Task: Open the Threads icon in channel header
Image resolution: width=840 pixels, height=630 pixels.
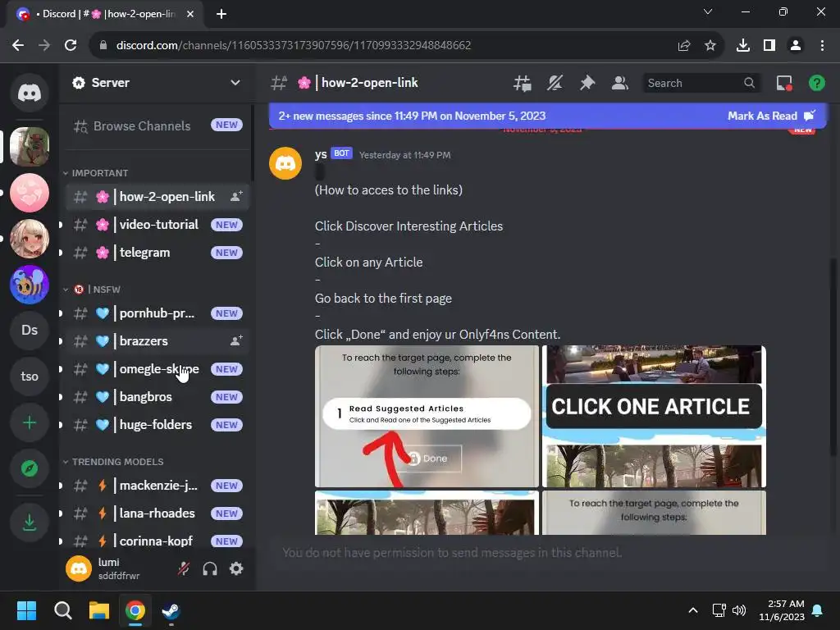Action: [x=523, y=83]
